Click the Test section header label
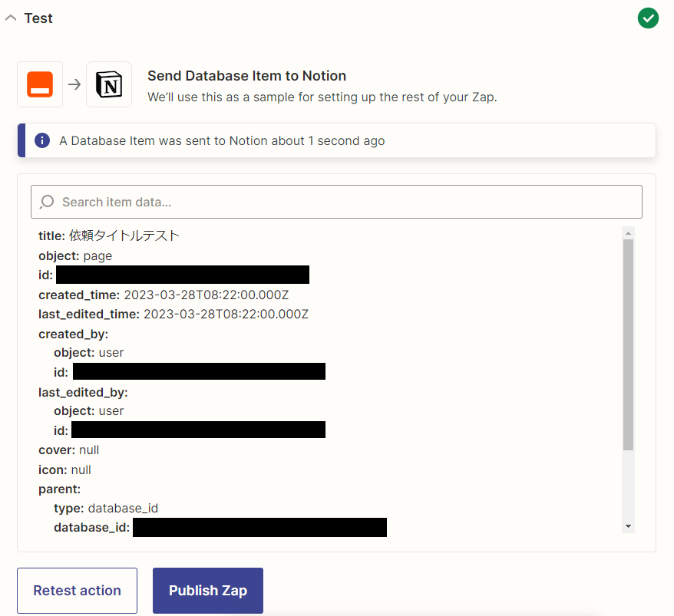 [38, 18]
